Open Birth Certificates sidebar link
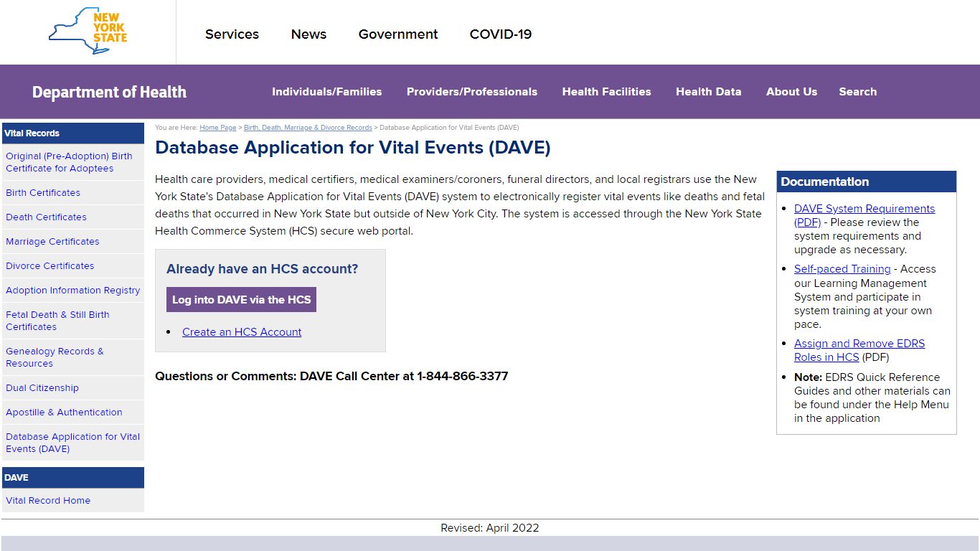This screenshot has width=980, height=551. [72, 192]
